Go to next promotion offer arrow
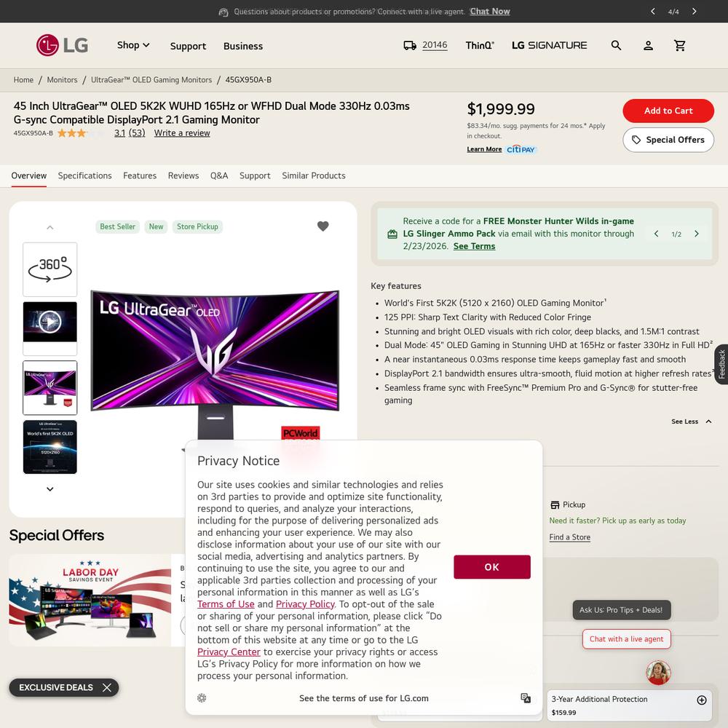The height and width of the screenshot is (728, 728). 697,234
